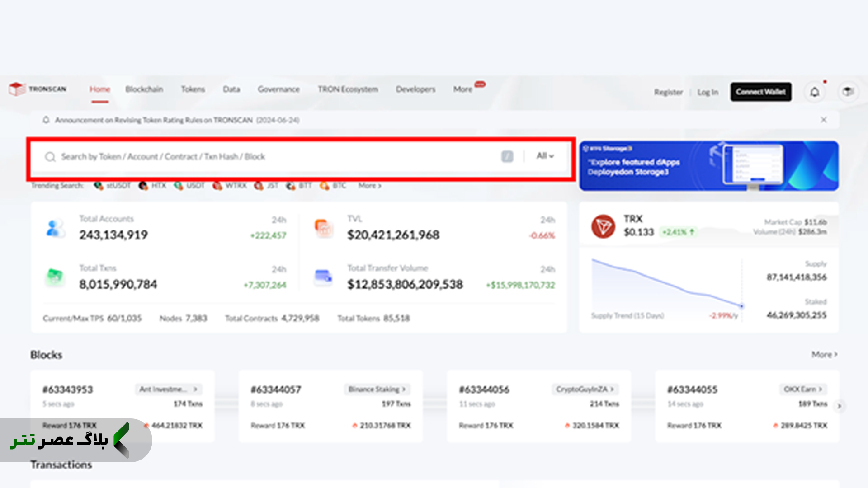Click the stUSDT token icon
This screenshot has width=868, height=488.
point(98,186)
